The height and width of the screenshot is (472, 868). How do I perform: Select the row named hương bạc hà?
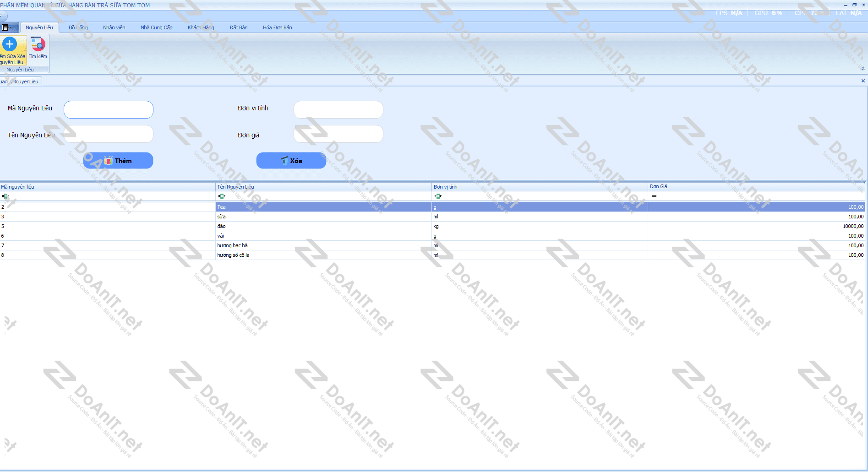click(432, 245)
